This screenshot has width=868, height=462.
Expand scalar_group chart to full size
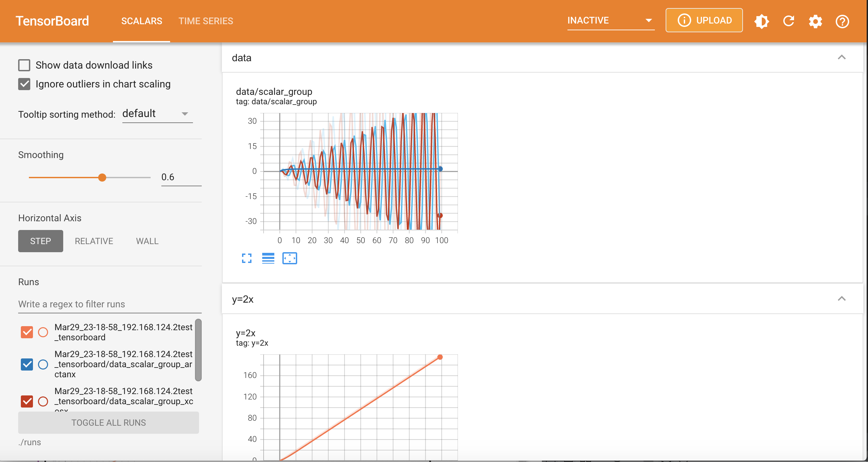[247, 258]
